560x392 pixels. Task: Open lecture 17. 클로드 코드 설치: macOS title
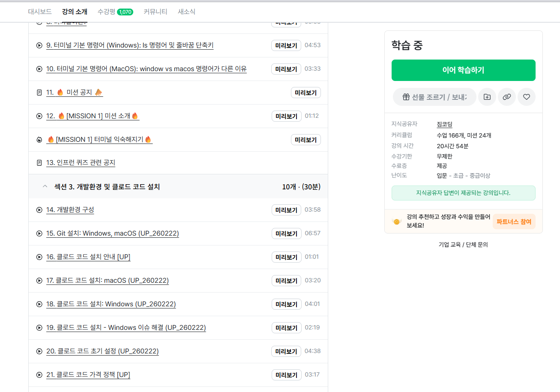tap(108, 281)
